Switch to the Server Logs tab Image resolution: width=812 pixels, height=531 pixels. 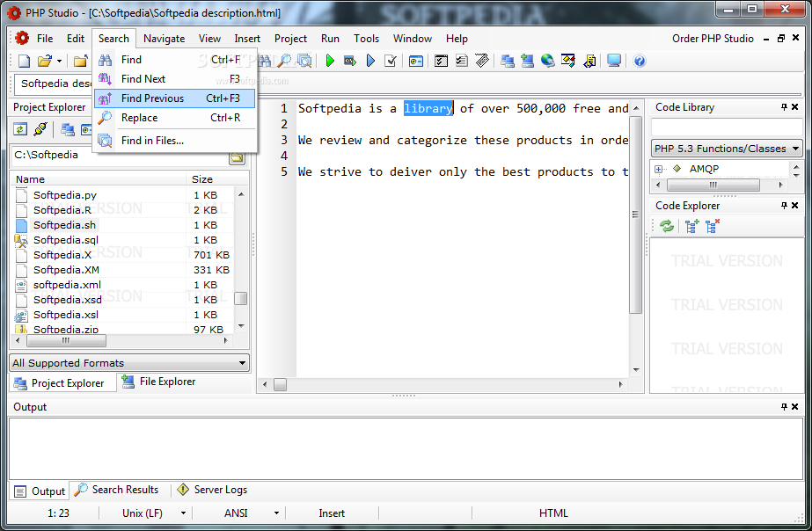click(x=212, y=490)
